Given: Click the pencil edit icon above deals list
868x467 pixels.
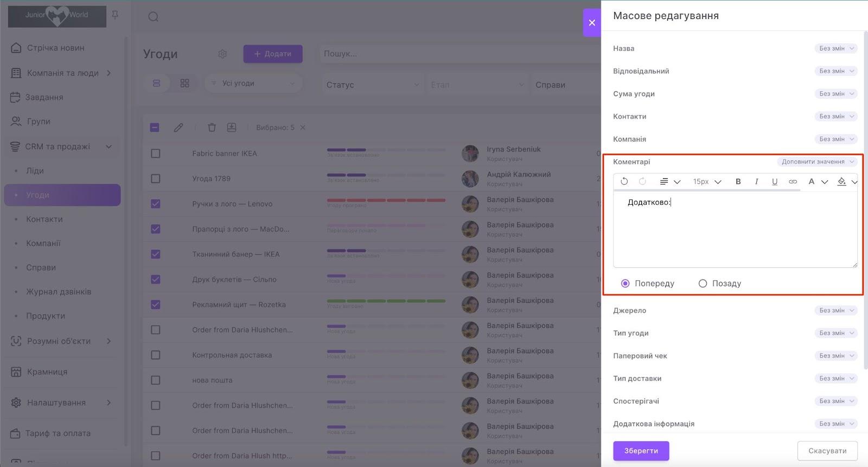Looking at the screenshot, I should coord(178,128).
